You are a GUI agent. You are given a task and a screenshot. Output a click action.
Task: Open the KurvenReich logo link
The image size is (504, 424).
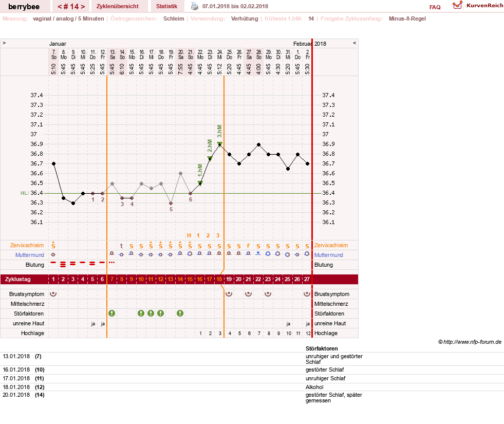coord(478,6)
